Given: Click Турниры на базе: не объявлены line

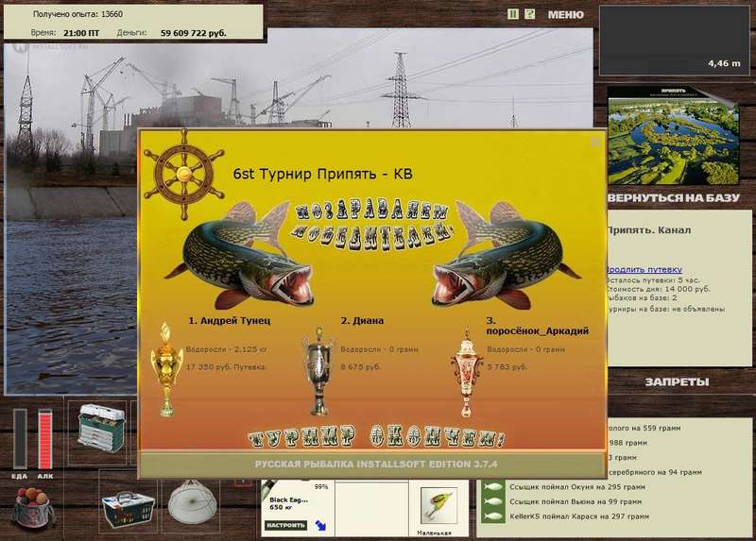Looking at the screenshot, I should click(665, 309).
